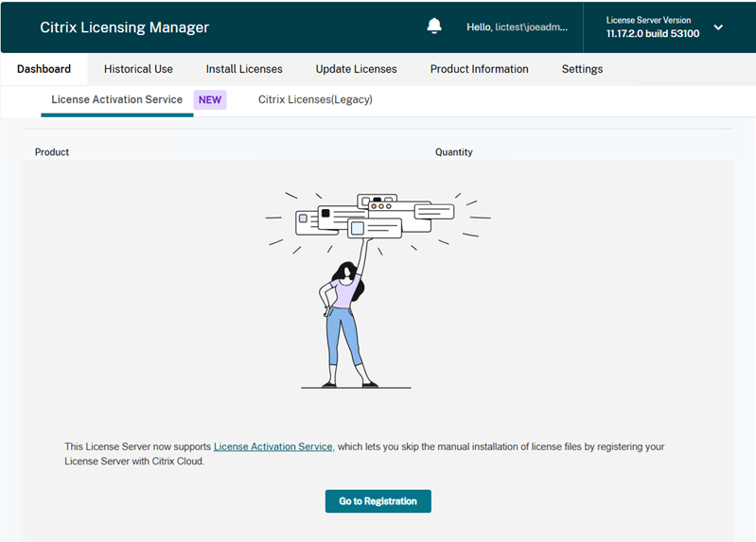
Task: Follow the License Activation Service hyperlink
Action: click(273, 446)
